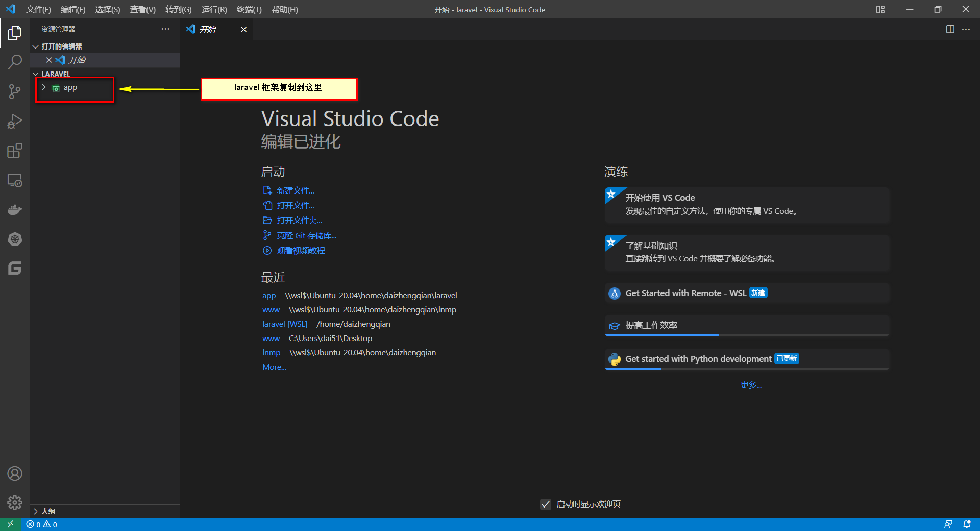Open the 选择(S) menu
Screen dimensions: 980x531
point(108,10)
